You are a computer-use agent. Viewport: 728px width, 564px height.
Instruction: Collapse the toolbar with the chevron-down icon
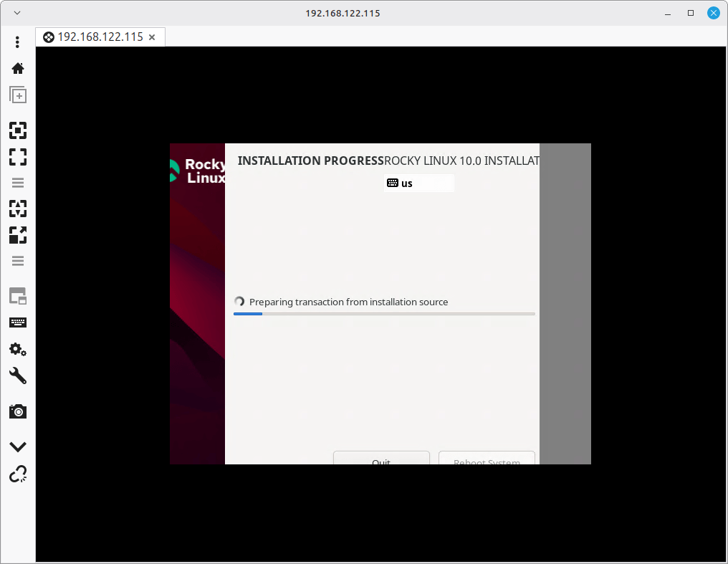coord(18,446)
